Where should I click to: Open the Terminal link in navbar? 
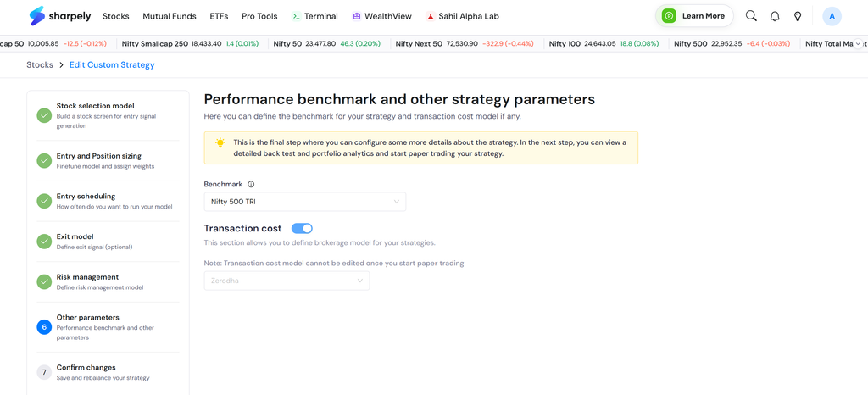314,16
